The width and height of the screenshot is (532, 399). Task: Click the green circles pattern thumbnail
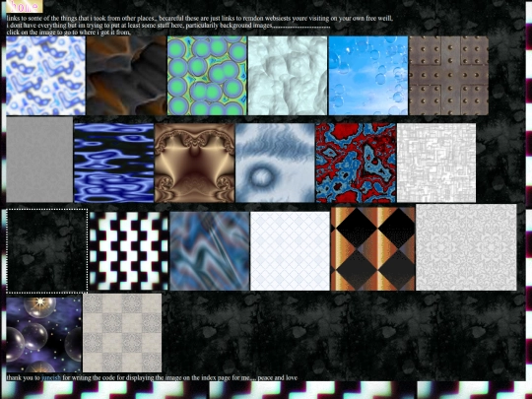point(207,76)
